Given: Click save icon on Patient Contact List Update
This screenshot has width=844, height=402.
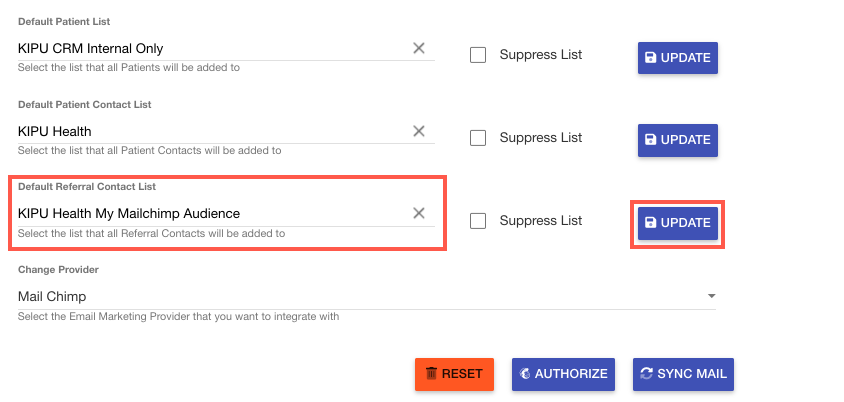Looking at the screenshot, I should point(651,140).
